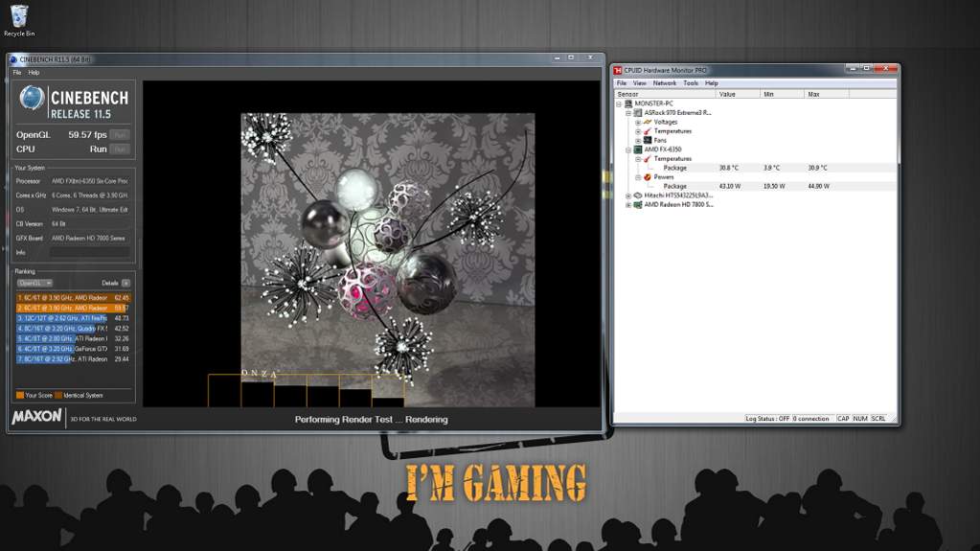The image size is (980, 551).
Task: Select the Fans node icon
Action: (x=648, y=140)
